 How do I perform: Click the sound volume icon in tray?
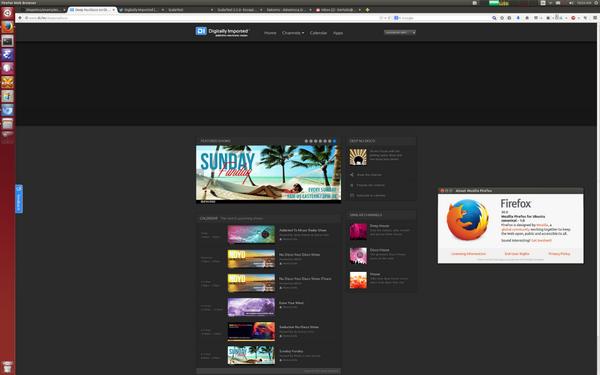(571, 3)
